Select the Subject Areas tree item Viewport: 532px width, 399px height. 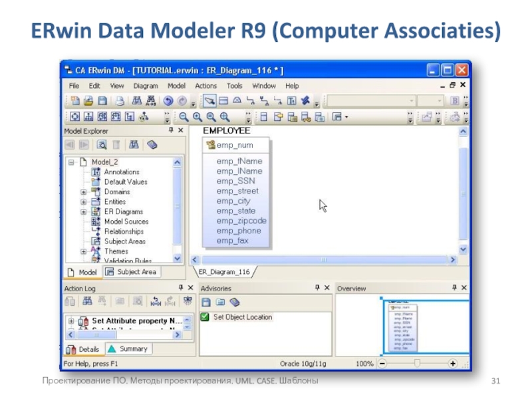(x=125, y=241)
